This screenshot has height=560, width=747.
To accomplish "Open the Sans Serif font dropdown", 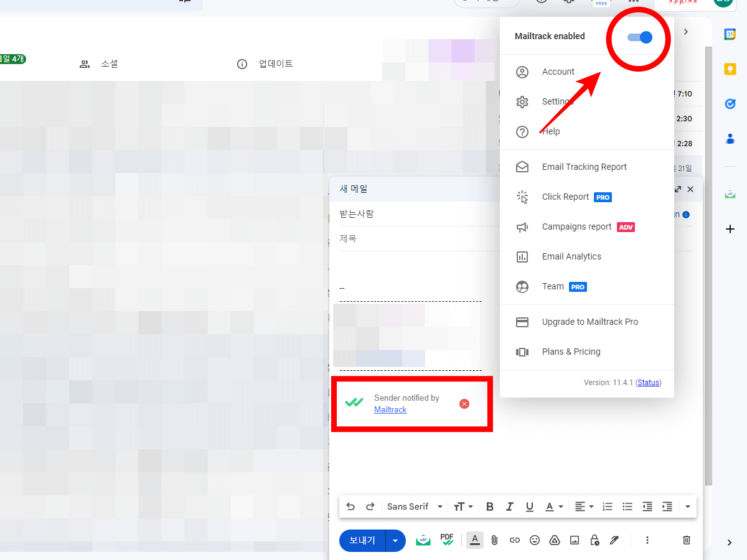I will coord(415,506).
